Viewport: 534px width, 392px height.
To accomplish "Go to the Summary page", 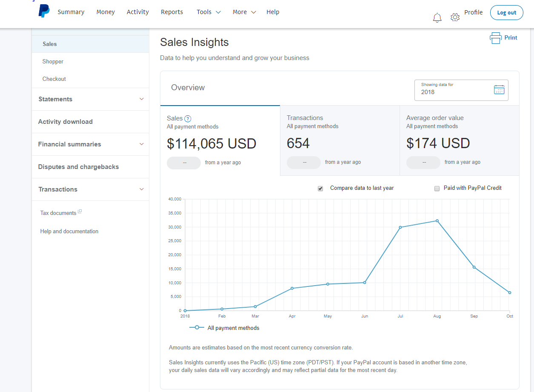I will (71, 12).
